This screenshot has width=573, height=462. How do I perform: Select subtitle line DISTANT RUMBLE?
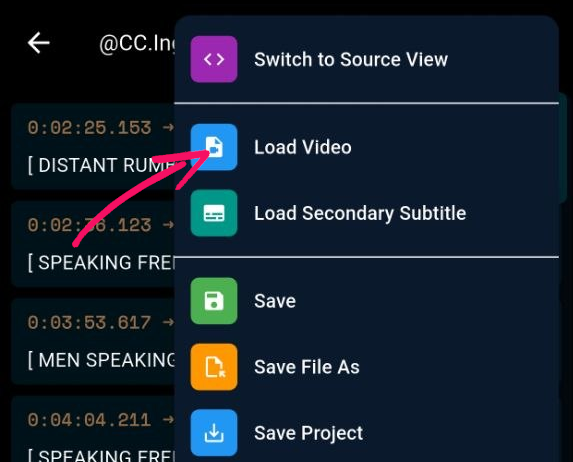tap(101, 165)
